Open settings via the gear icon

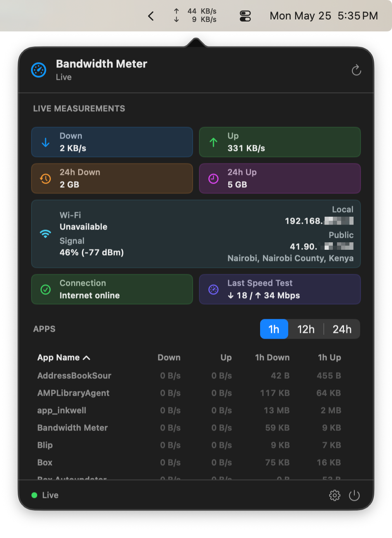pos(335,495)
